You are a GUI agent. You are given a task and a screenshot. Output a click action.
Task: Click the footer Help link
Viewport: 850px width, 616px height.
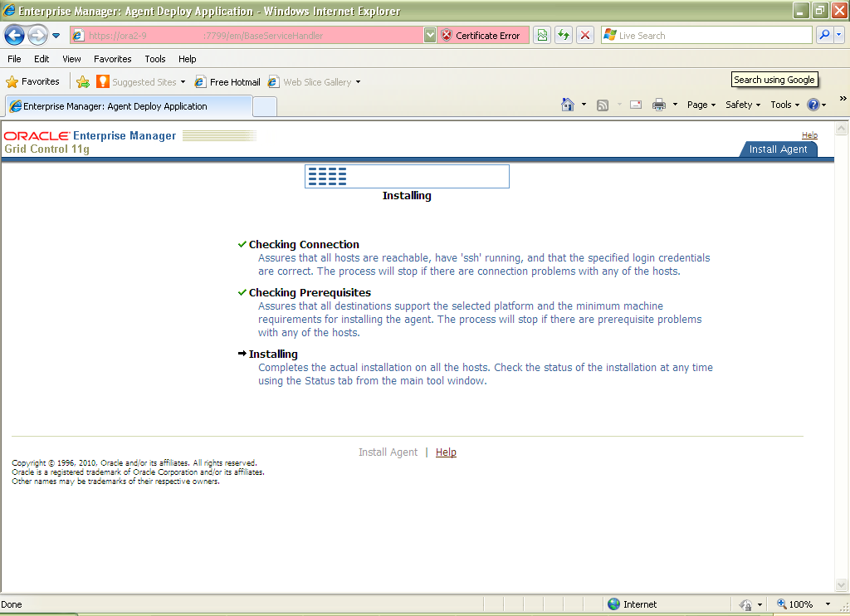point(446,452)
